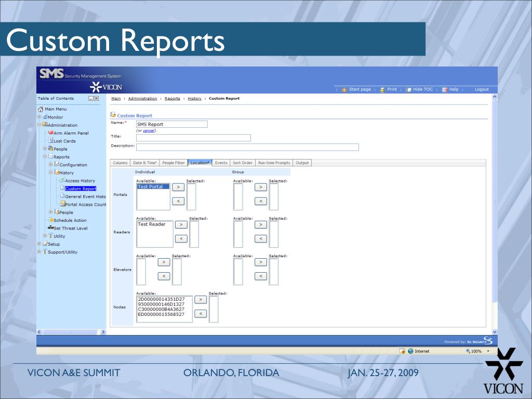532x399 pixels.
Task: Collapse the History tree node
Action: (50, 172)
